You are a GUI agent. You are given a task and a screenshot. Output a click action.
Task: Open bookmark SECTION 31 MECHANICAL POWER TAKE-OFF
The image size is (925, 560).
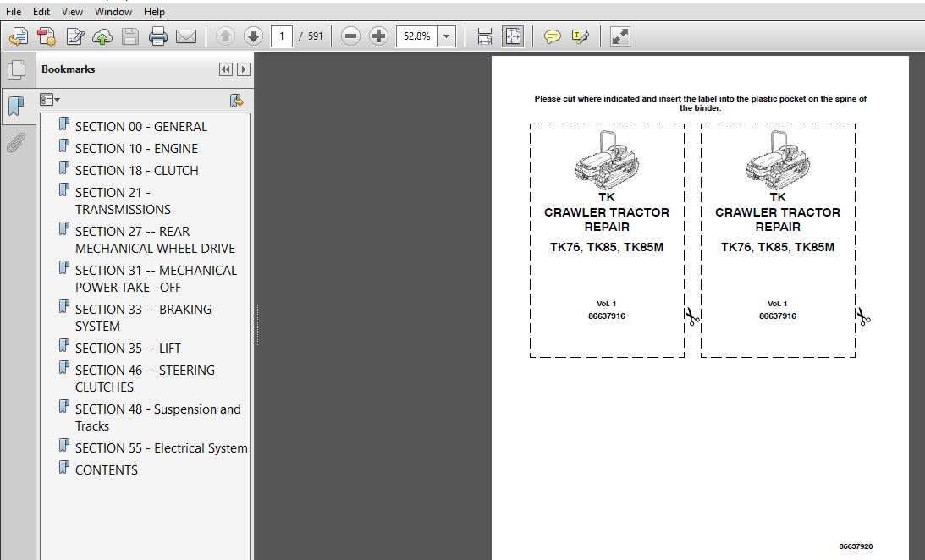[156, 279]
